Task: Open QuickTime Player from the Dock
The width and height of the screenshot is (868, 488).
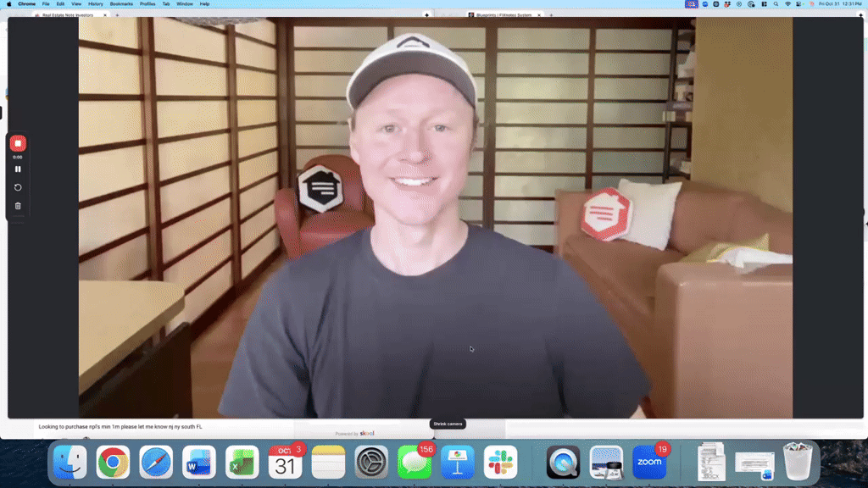Action: tap(564, 462)
